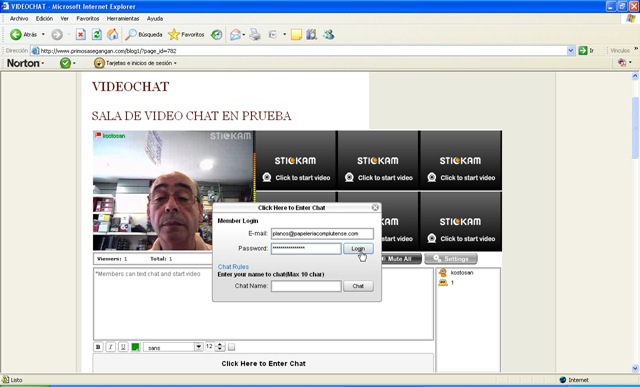This screenshot has width=640, height=387.
Task: Open the Búsqueda search panel
Action: point(144,35)
